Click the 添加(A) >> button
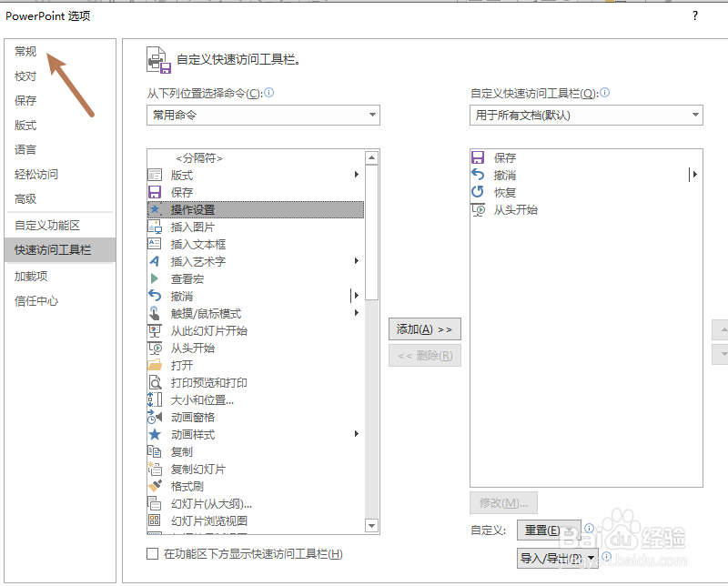 (x=425, y=329)
